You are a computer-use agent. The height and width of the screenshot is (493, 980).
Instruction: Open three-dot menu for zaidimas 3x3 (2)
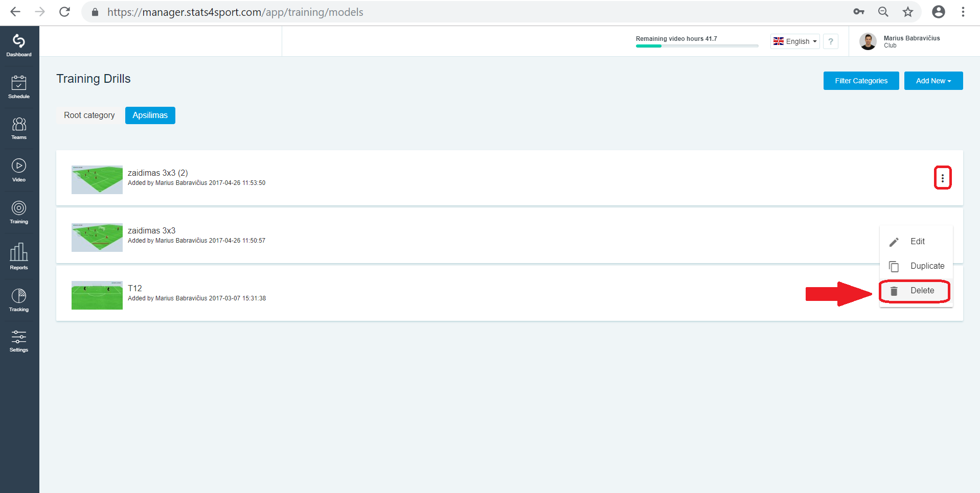942,178
